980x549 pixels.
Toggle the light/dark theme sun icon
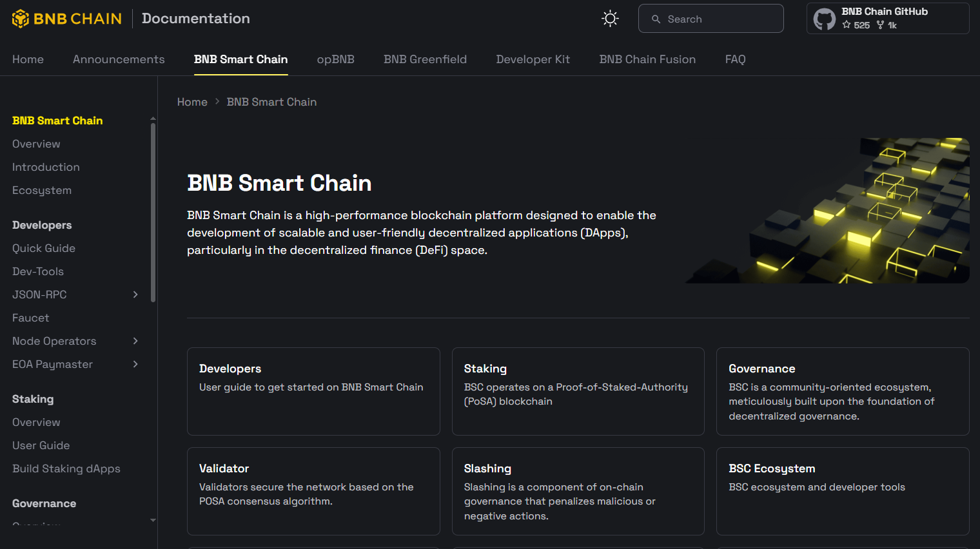[x=610, y=19]
